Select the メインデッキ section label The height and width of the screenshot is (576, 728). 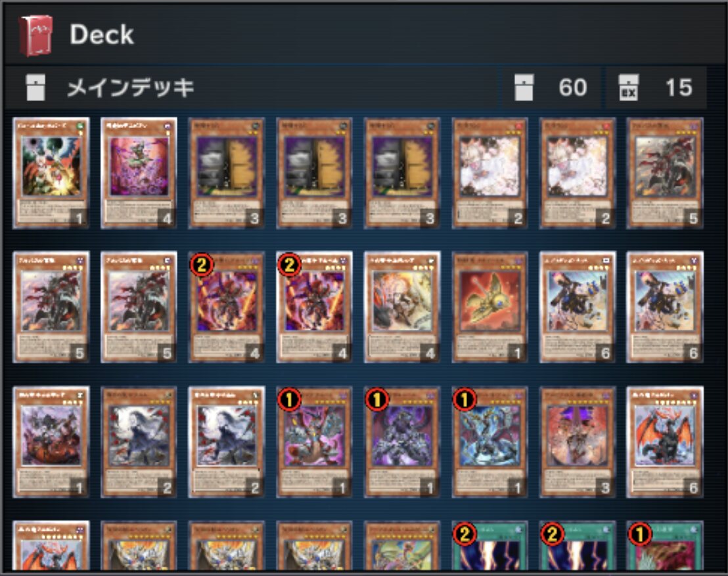point(131,87)
